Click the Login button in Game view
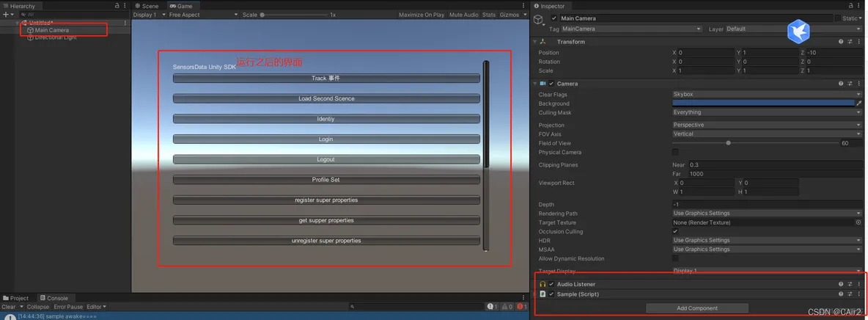The width and height of the screenshot is (868, 320). [x=326, y=139]
